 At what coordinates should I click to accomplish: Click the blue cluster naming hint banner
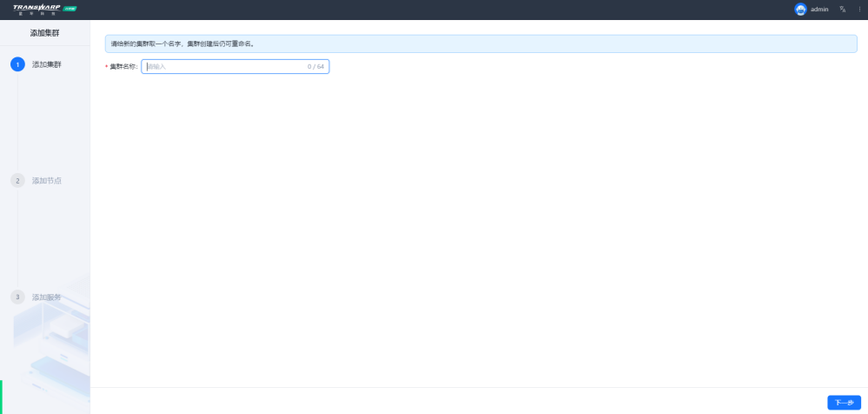pos(481,43)
